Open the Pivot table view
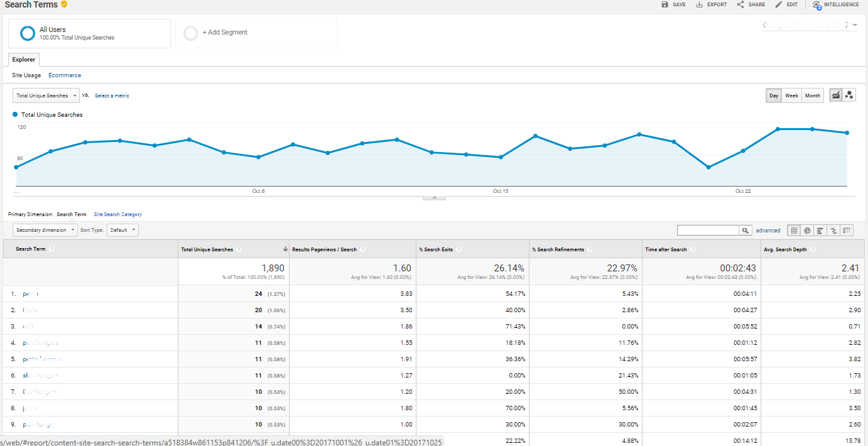The height and width of the screenshot is (446, 868). click(846, 230)
